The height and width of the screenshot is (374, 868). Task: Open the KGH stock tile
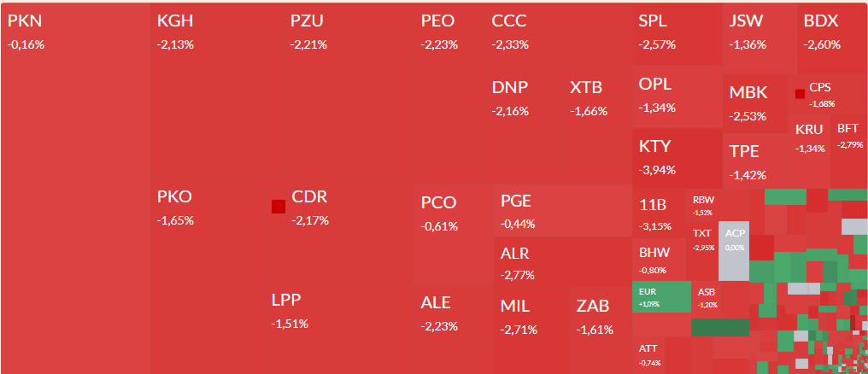(217, 92)
